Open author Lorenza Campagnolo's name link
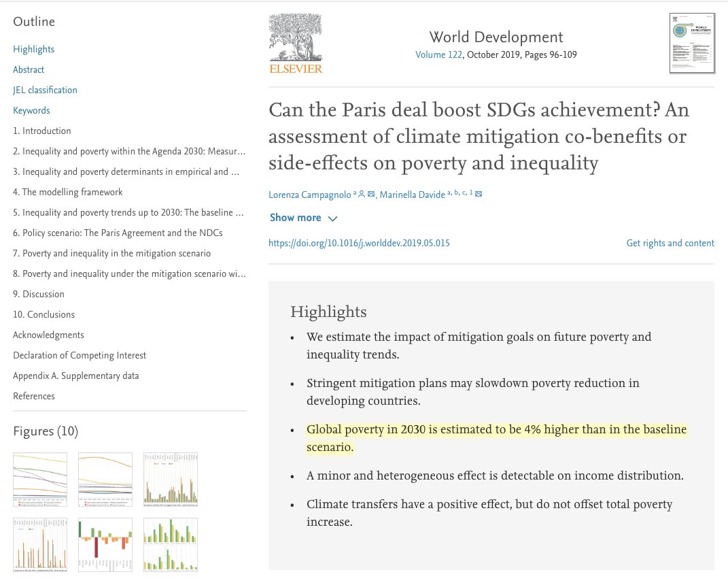 [x=310, y=195]
